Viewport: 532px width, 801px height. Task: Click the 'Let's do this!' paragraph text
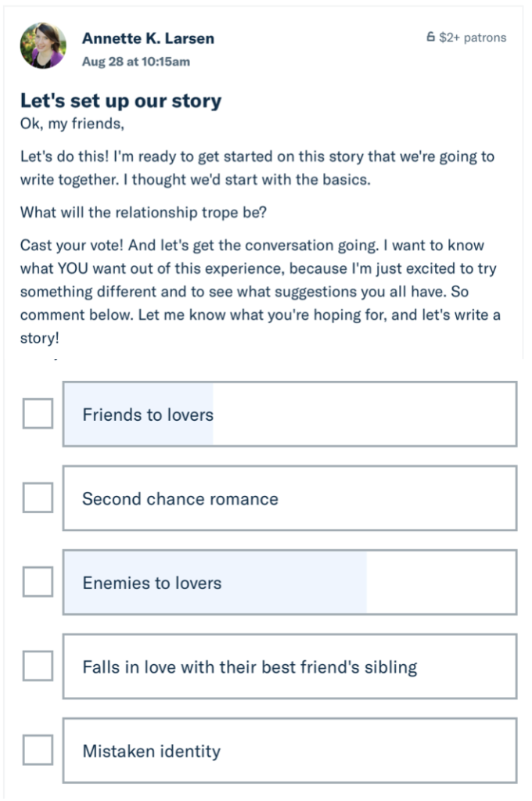click(257, 167)
